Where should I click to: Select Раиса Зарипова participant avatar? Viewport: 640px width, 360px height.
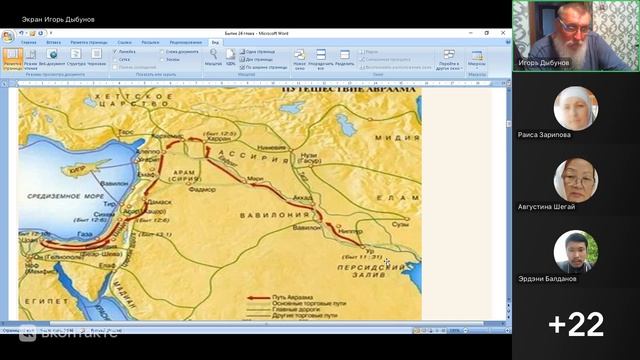tap(576, 108)
